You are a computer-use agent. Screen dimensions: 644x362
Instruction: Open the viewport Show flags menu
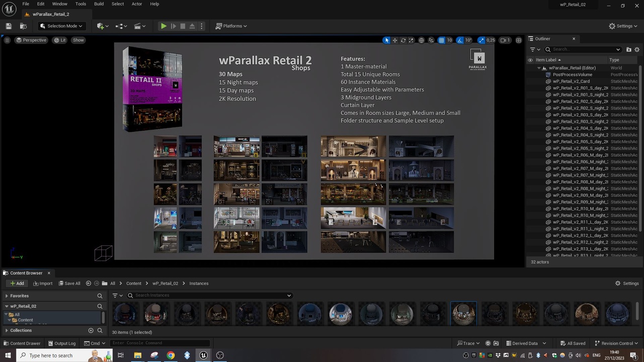tap(78, 40)
